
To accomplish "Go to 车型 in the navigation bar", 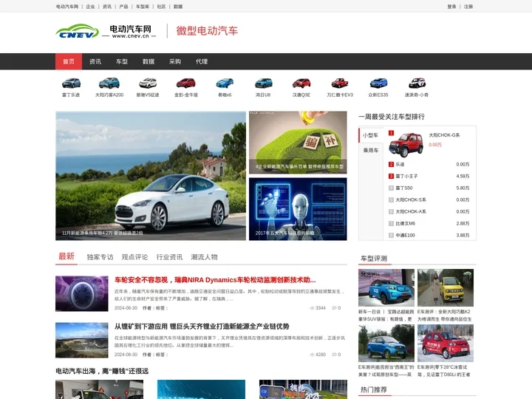I will click(122, 61).
